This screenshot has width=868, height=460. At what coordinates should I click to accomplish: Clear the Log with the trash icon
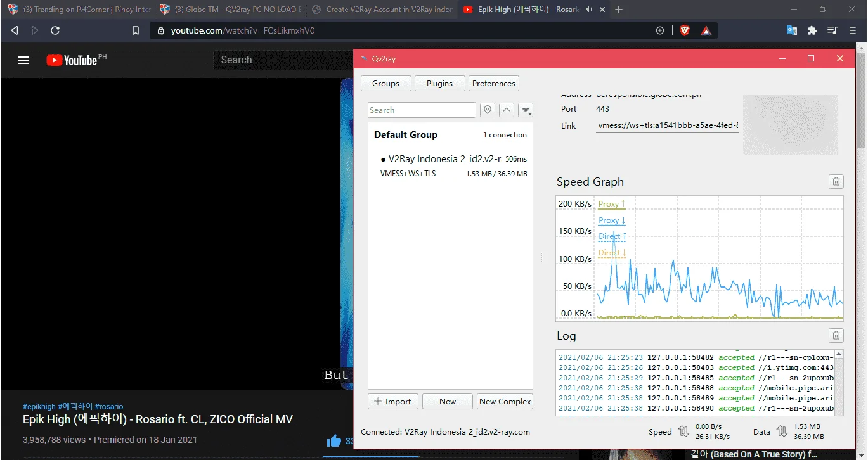pyautogui.click(x=836, y=336)
